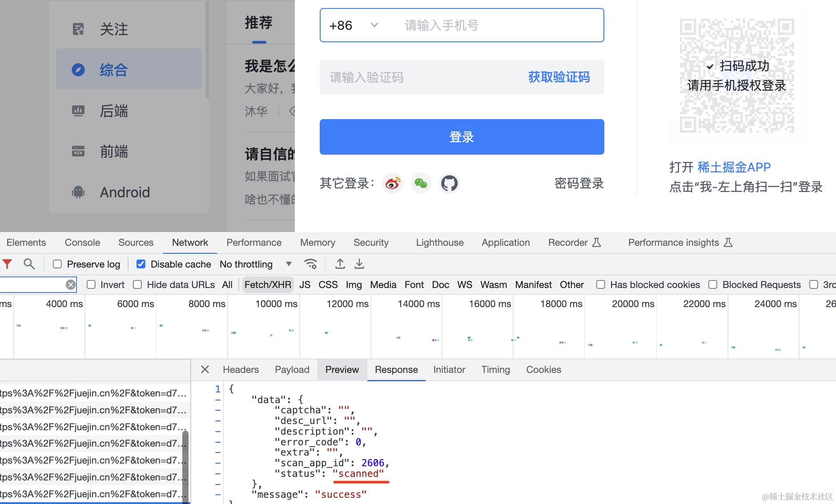Screen dimensions: 836x504
Task: Open the No throttling dropdown
Action: [x=256, y=264]
